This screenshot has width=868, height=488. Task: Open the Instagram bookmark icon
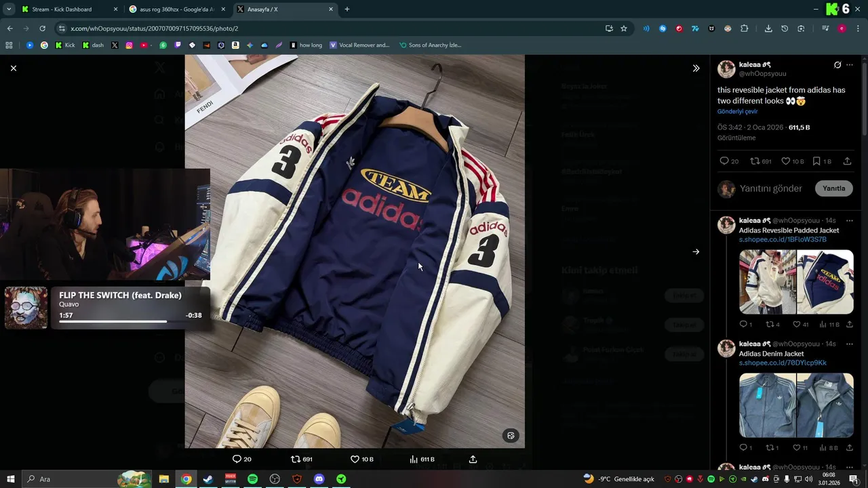pos(129,45)
